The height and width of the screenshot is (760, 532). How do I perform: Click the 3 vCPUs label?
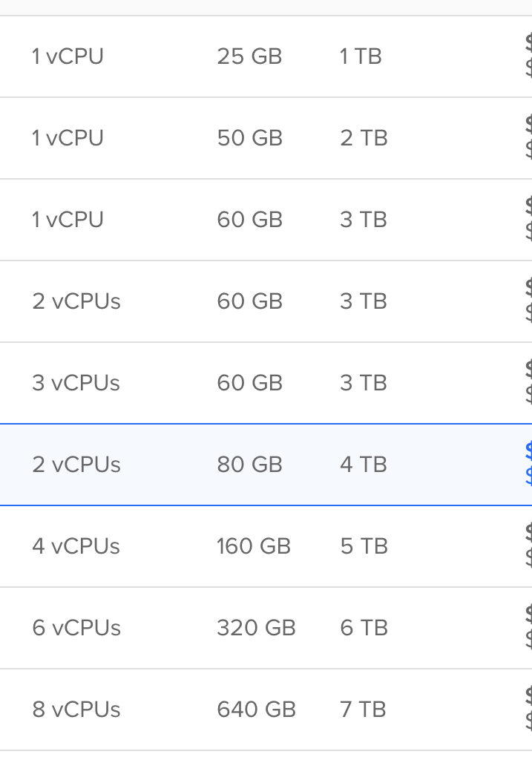[x=76, y=383]
